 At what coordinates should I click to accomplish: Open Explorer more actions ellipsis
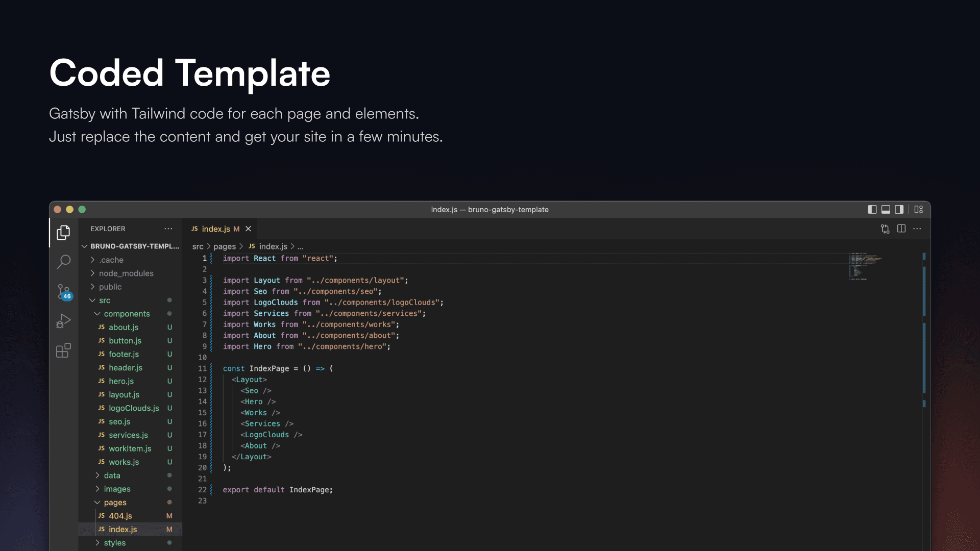point(168,229)
